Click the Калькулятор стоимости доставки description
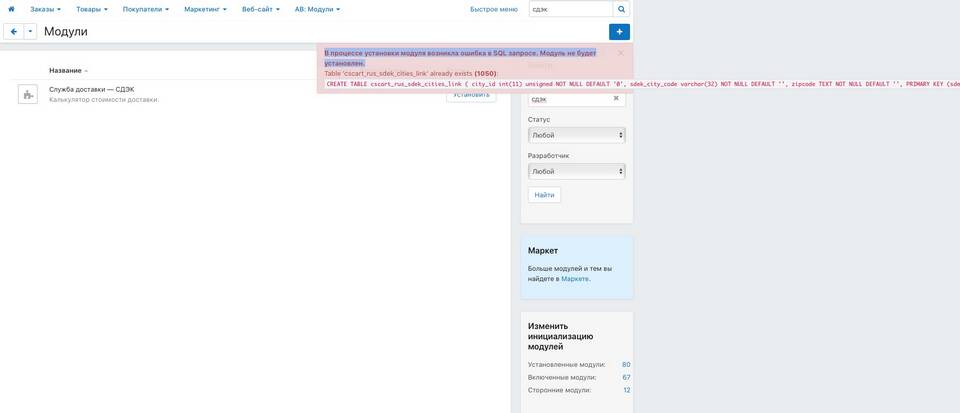 [x=104, y=100]
